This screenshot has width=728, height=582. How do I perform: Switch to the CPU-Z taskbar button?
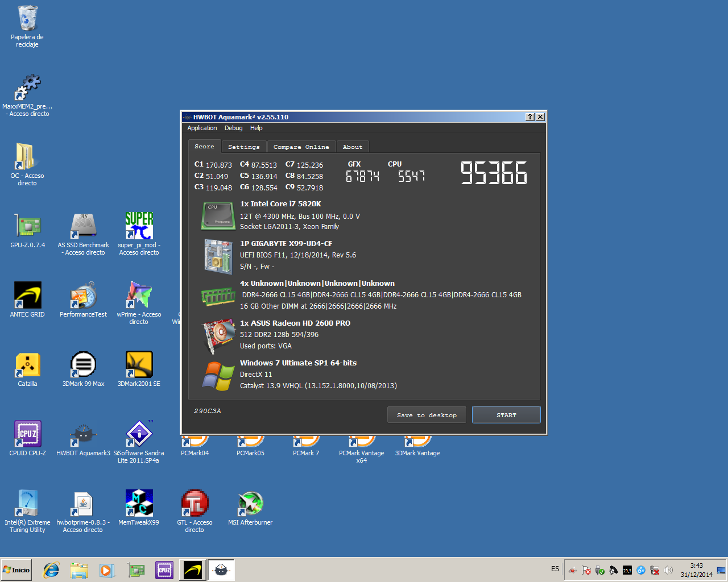(164, 570)
